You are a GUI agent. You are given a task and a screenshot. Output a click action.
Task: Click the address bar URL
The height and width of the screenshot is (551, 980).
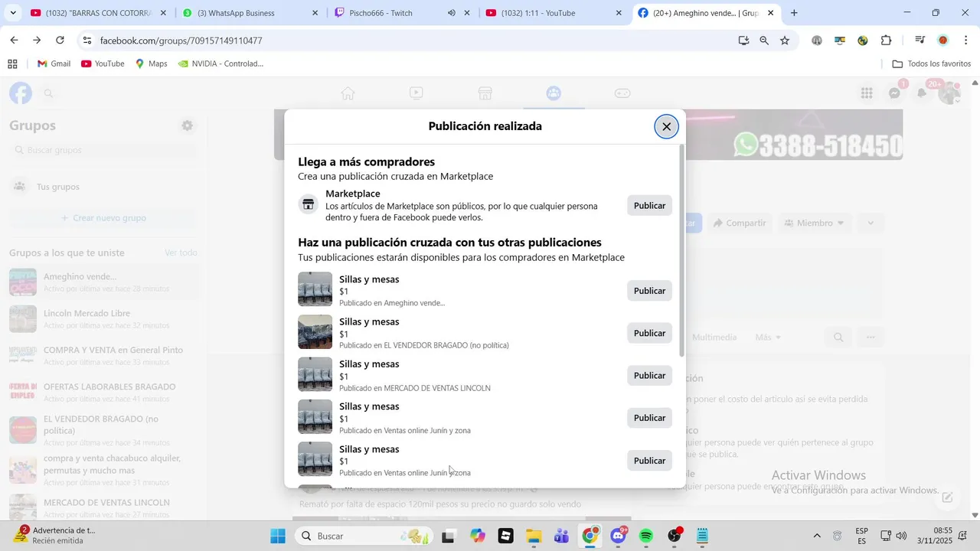coord(181,41)
